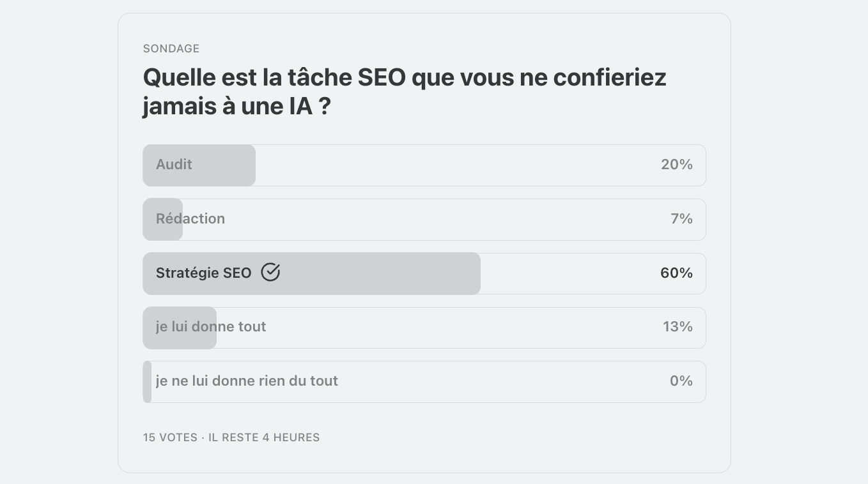868x484 pixels.
Task: Click the 13% result label
Action: coord(678,327)
